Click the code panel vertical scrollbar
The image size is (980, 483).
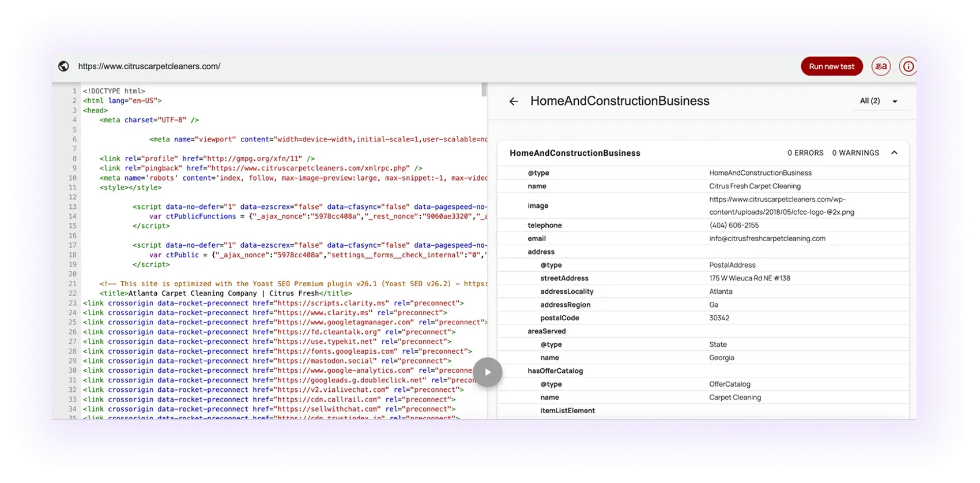coord(484,89)
